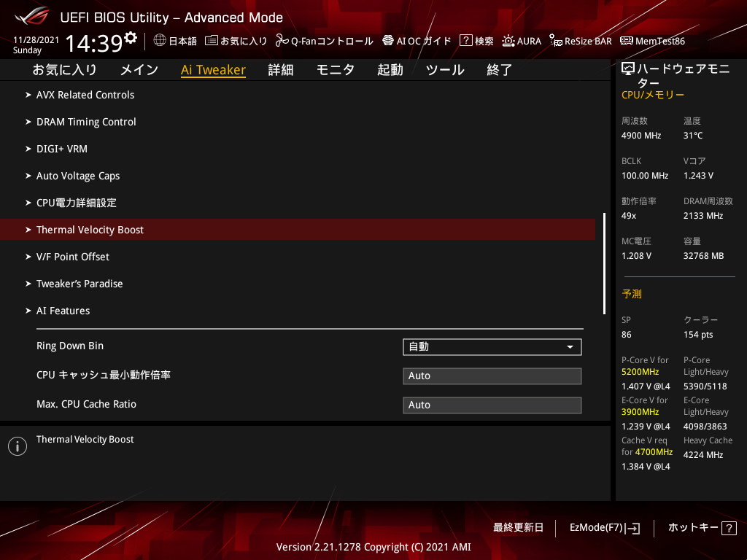Viewport: 747px width, 560px height.
Task: Open the モニタ tab
Action: coord(336,70)
